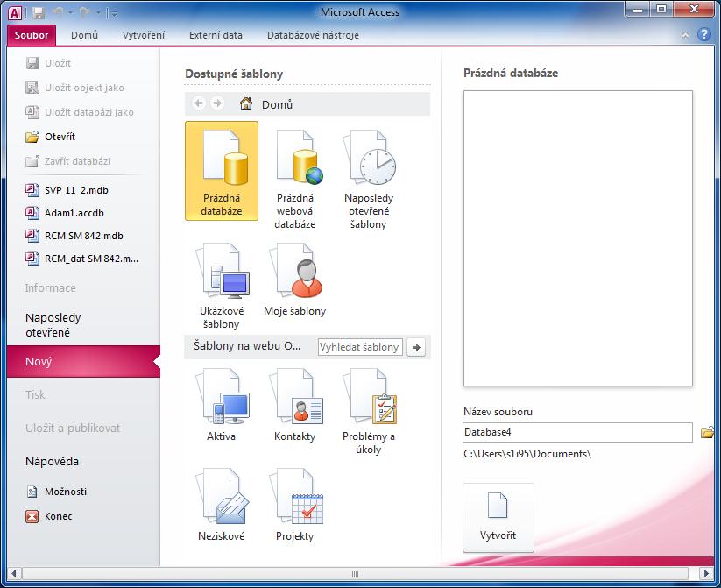Select the Projekty template

point(294,504)
